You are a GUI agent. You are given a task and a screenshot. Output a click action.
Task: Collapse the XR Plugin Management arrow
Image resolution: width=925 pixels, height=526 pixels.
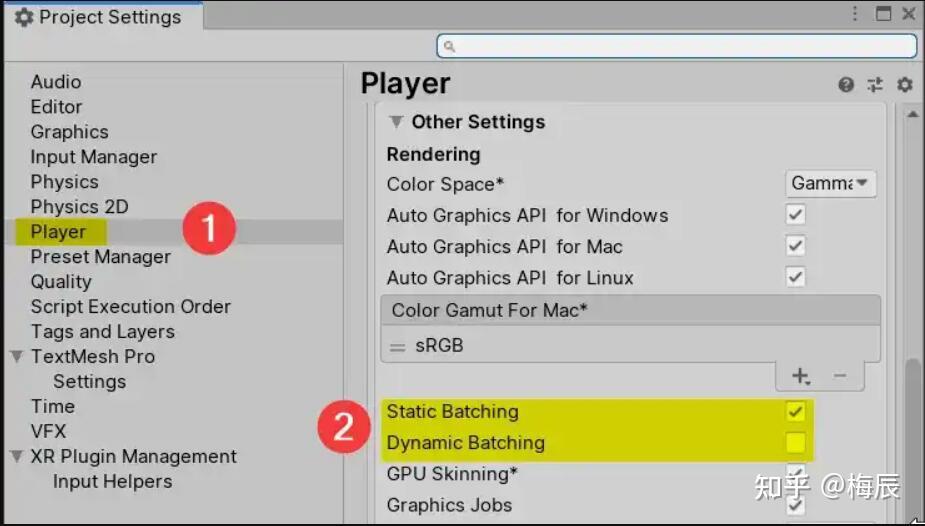[18, 456]
